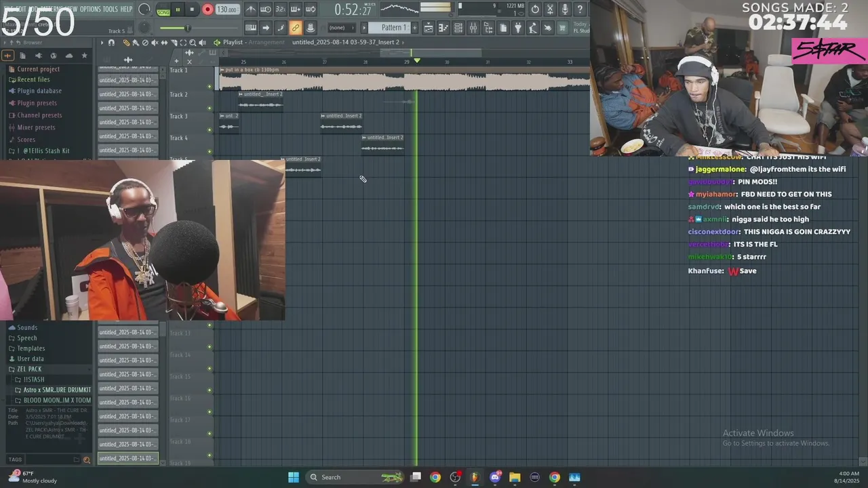Click the scissors audio editor icon
868x488 pixels.
551,9
